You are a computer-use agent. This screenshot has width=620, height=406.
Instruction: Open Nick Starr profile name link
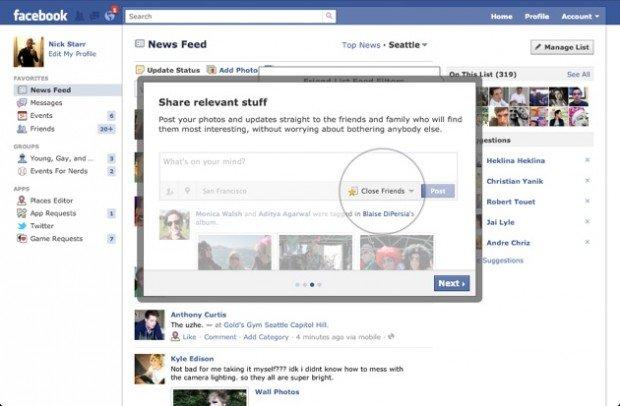pos(67,44)
